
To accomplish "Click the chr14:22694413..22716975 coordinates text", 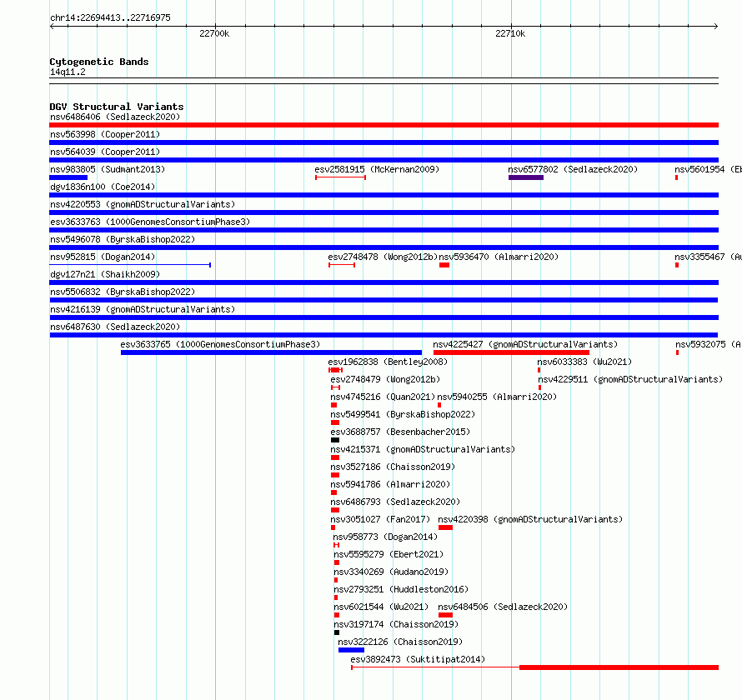I will pos(110,17).
